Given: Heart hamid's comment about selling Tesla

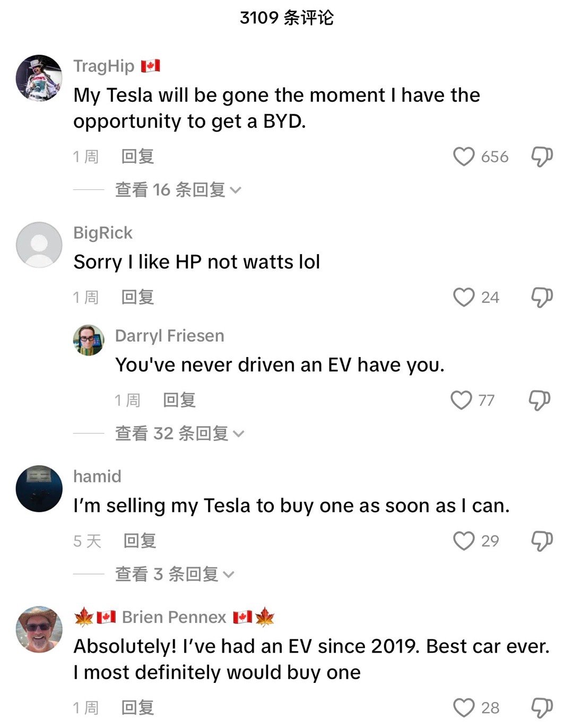Looking at the screenshot, I should 464,541.
